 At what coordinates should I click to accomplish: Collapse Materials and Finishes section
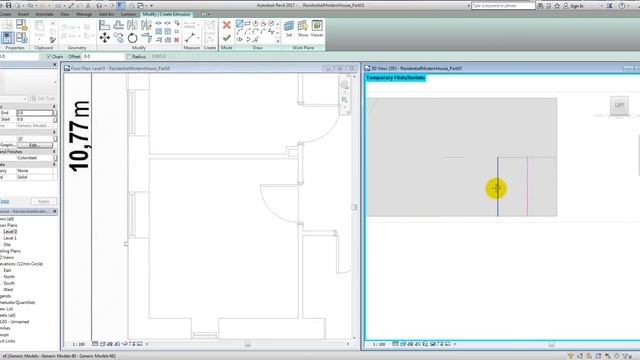tap(54, 151)
